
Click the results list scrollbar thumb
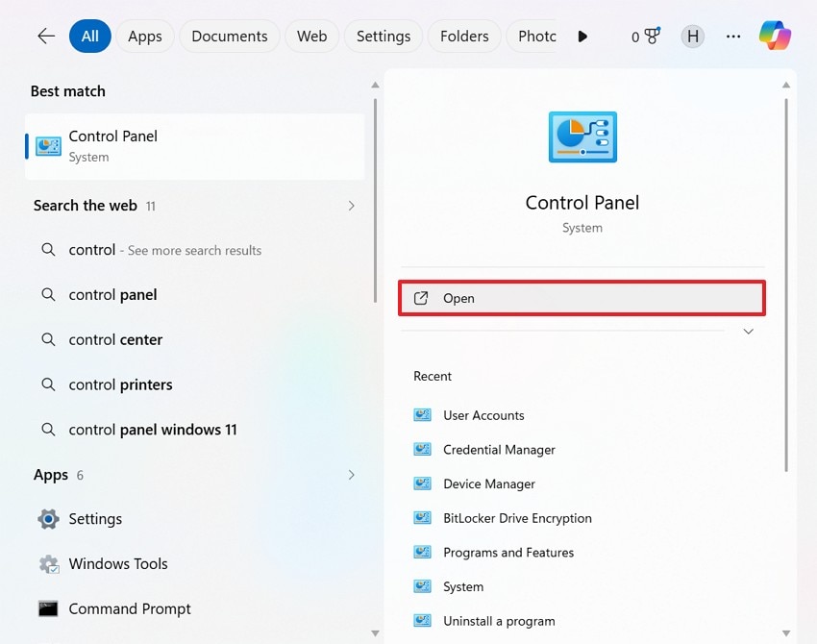click(x=375, y=200)
